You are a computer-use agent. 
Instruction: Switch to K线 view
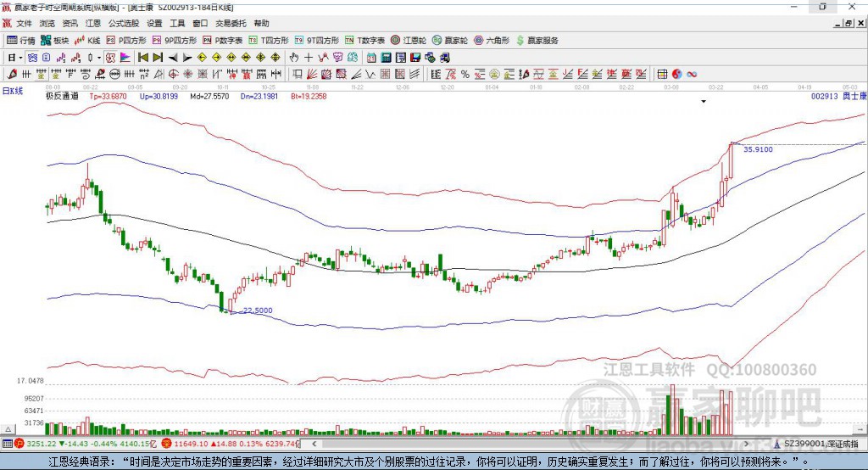[87, 41]
